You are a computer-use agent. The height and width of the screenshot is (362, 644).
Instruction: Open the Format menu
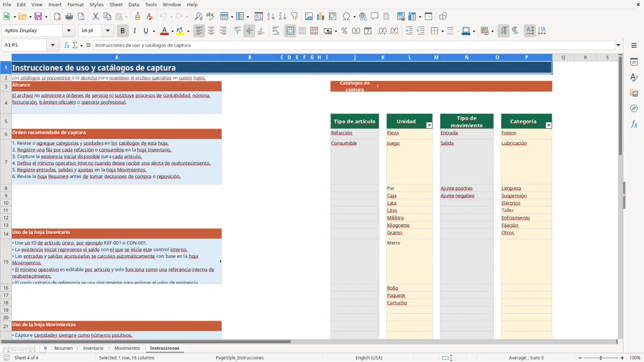[x=75, y=4]
